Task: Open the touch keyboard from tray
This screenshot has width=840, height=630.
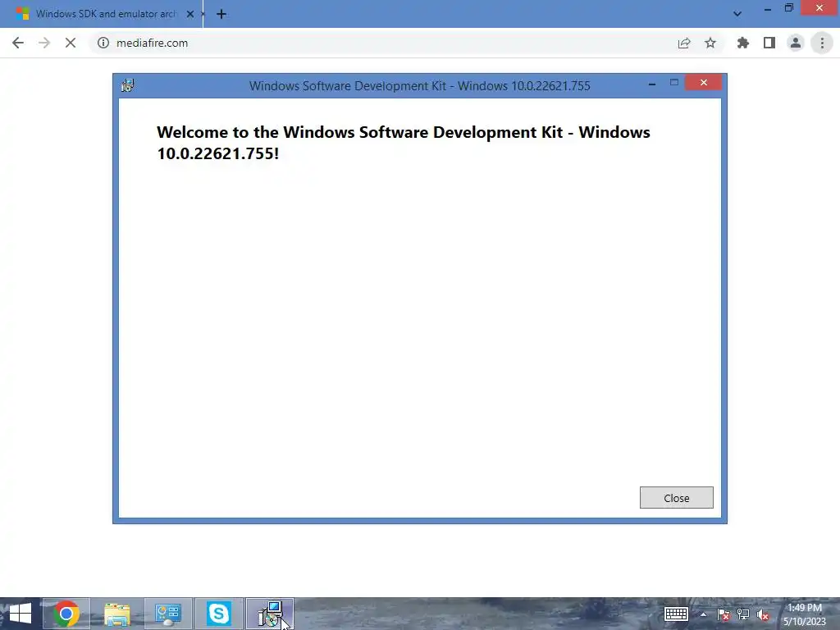Action: [676, 614]
